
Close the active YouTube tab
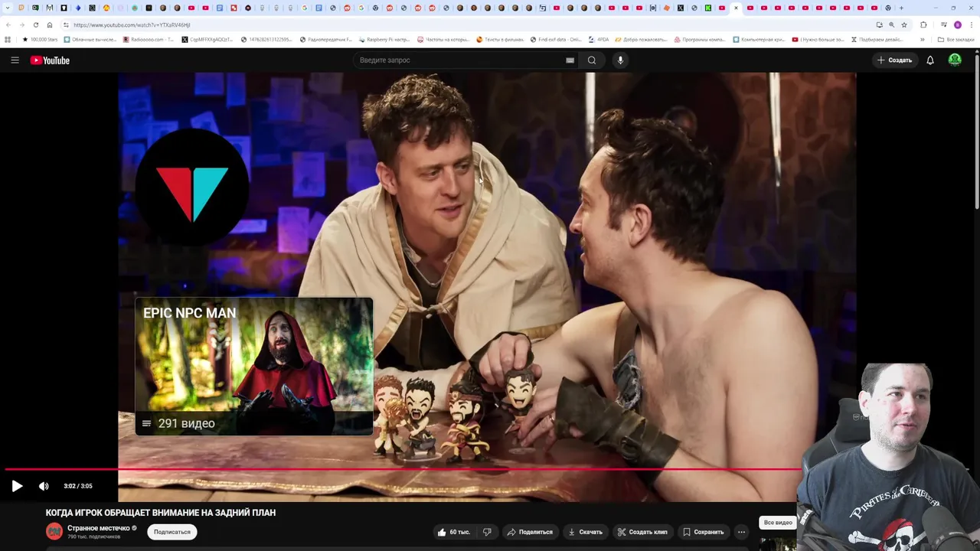coord(736,8)
